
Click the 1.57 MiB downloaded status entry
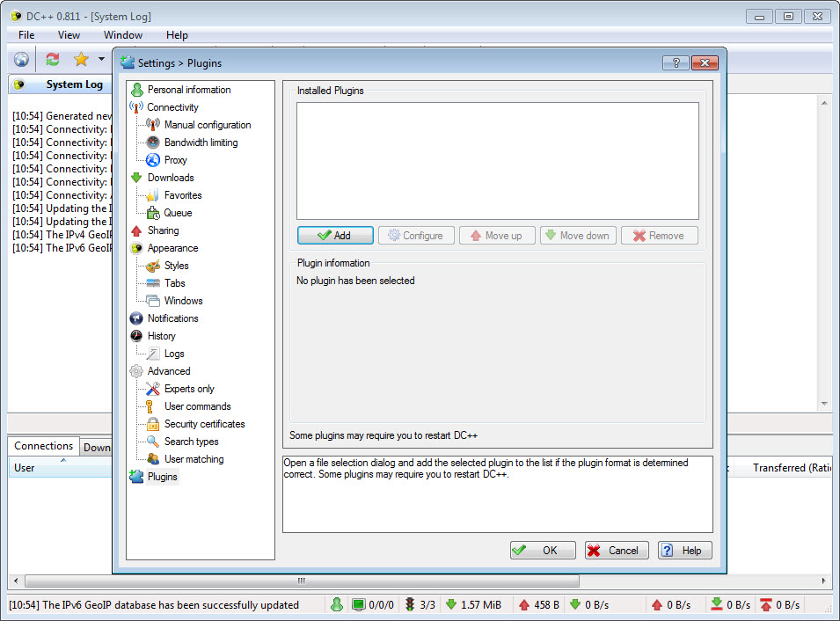tap(475, 604)
